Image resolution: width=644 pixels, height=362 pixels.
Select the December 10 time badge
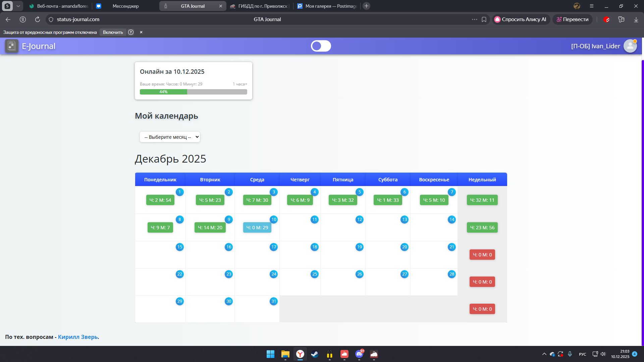(x=257, y=228)
